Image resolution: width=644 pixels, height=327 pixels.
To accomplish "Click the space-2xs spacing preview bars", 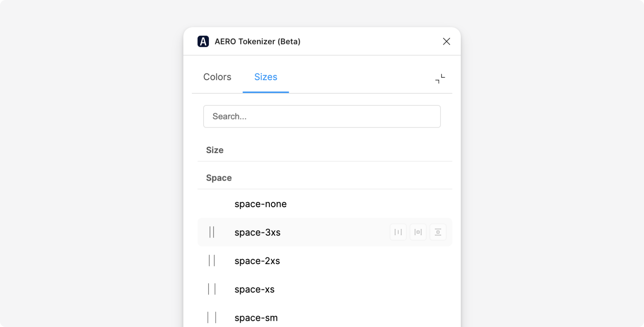I will (212, 261).
